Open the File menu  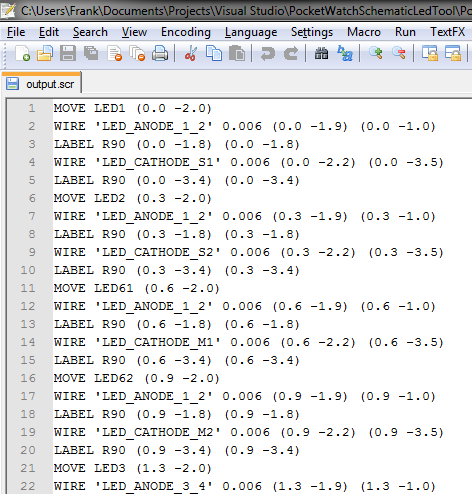(x=16, y=32)
